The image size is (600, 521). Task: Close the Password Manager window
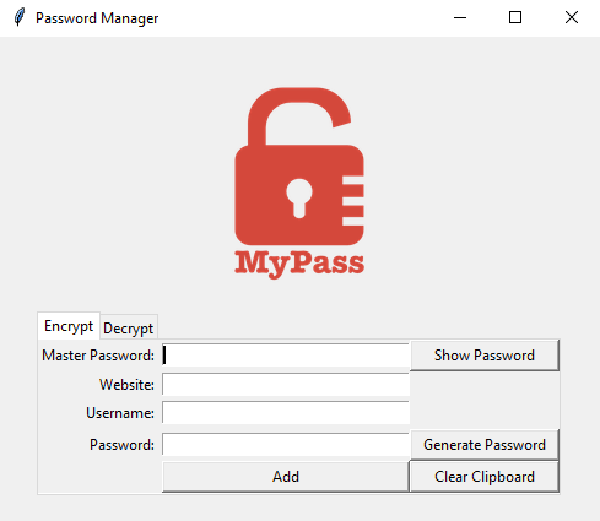tap(571, 18)
